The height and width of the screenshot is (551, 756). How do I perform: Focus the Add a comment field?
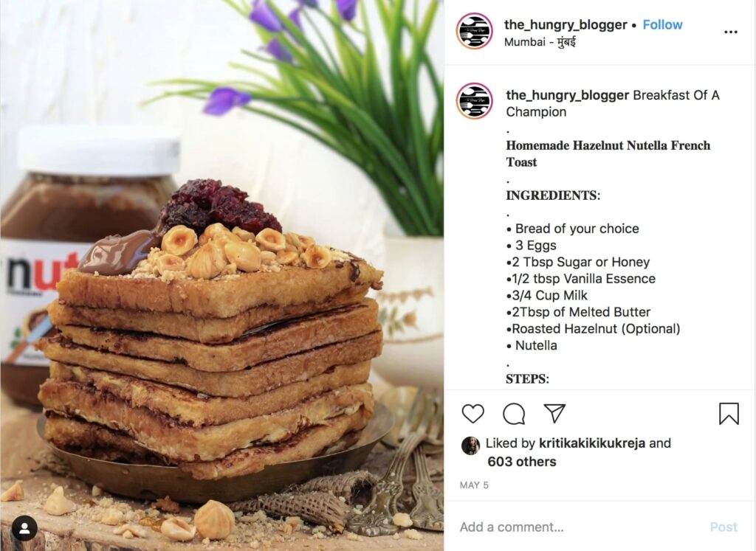tap(579, 527)
